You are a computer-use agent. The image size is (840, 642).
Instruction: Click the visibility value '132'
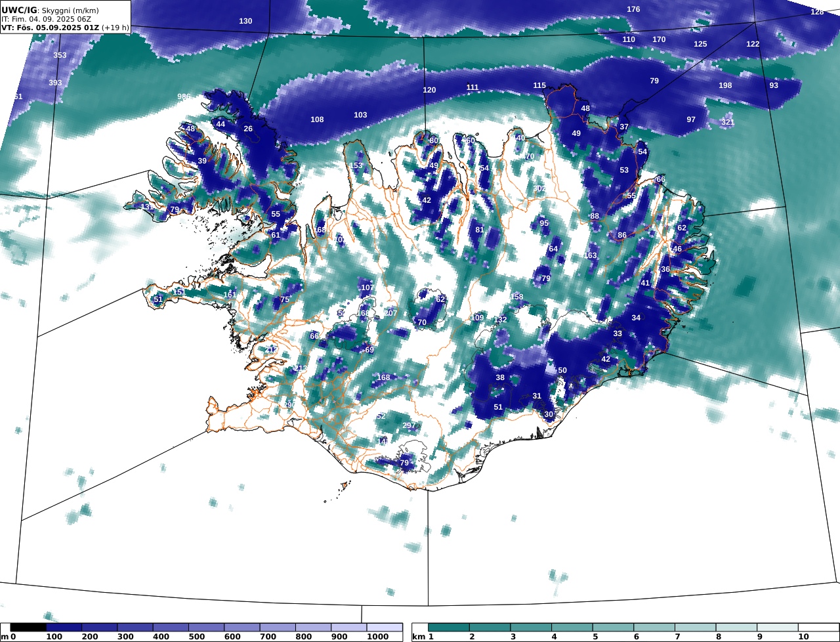pyautogui.click(x=501, y=320)
